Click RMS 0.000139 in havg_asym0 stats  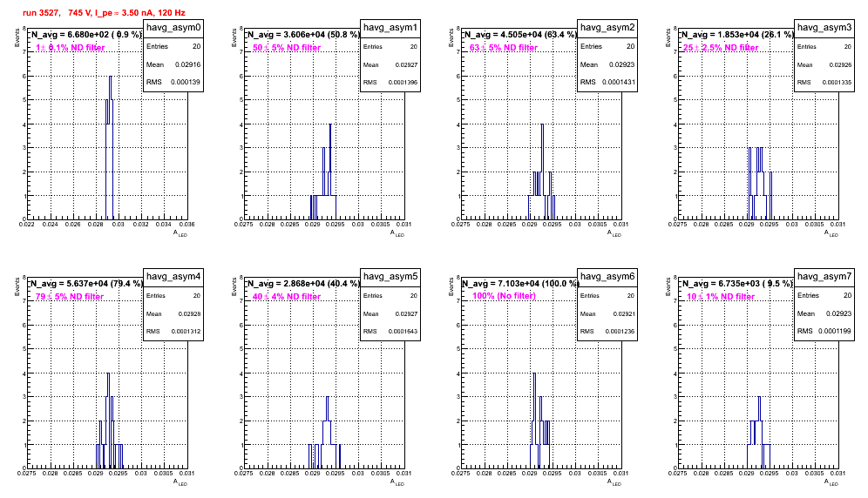pos(173,82)
